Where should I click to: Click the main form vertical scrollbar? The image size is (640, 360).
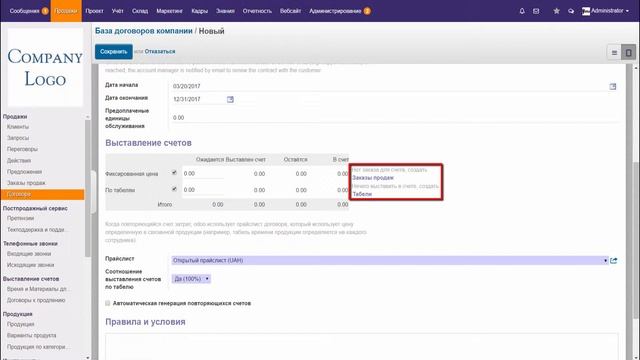pyautogui.click(x=636, y=240)
